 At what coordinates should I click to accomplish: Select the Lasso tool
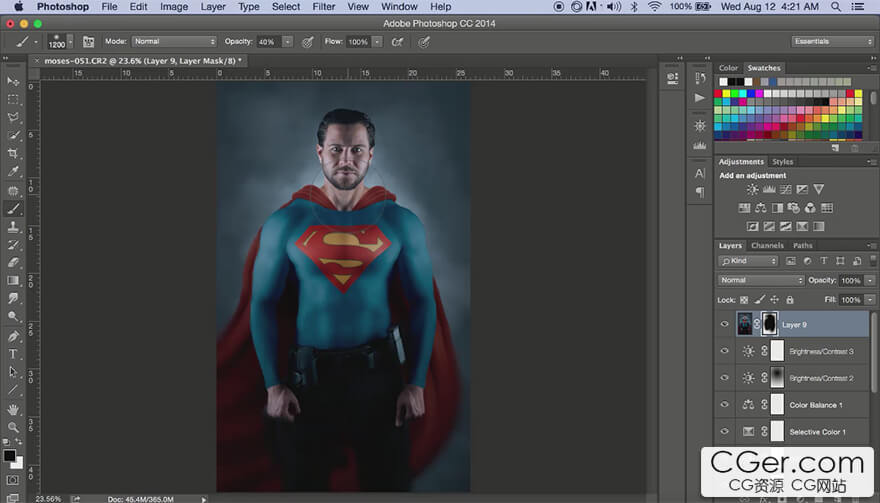(12, 117)
